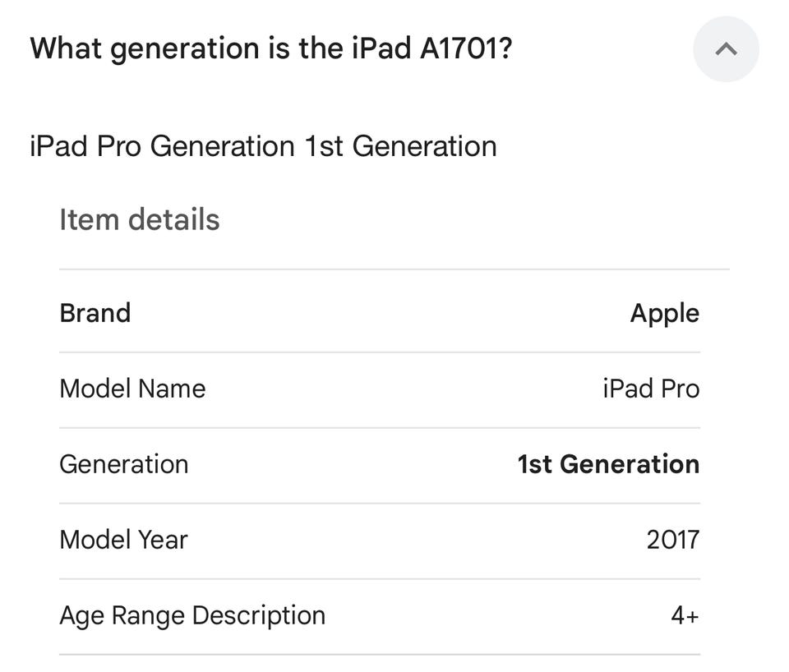789x672 pixels.
Task: Click the bold "1st Generation" table value
Action: click(x=608, y=464)
